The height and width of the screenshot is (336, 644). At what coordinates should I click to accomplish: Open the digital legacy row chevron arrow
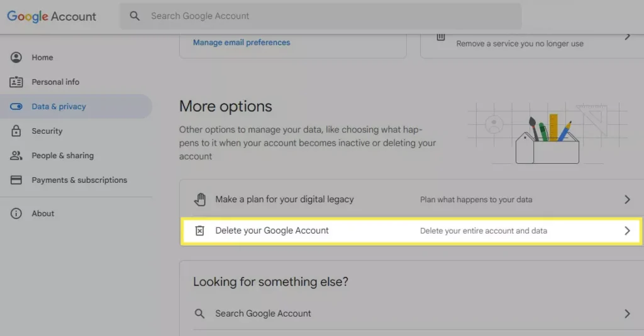626,200
